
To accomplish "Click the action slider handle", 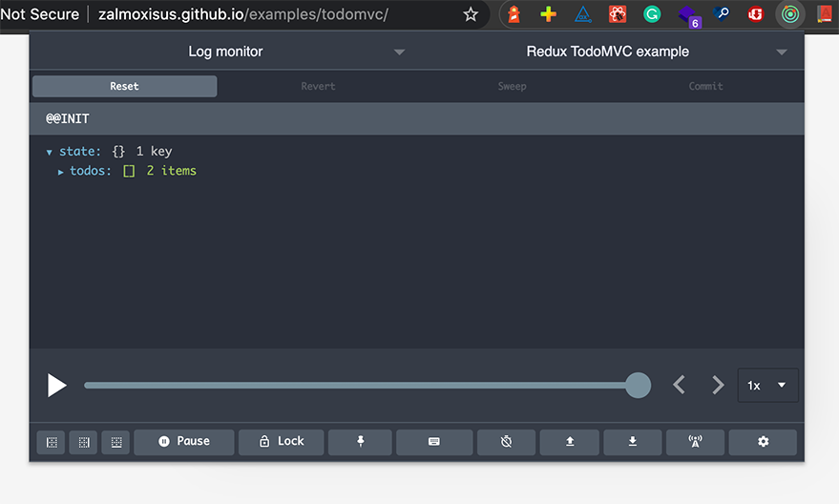I will (x=638, y=386).
